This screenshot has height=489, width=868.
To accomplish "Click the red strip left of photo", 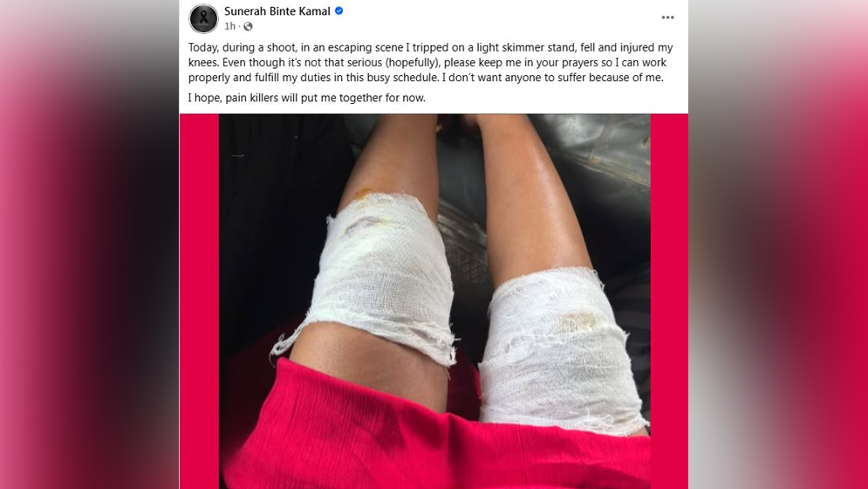I will (x=199, y=301).
